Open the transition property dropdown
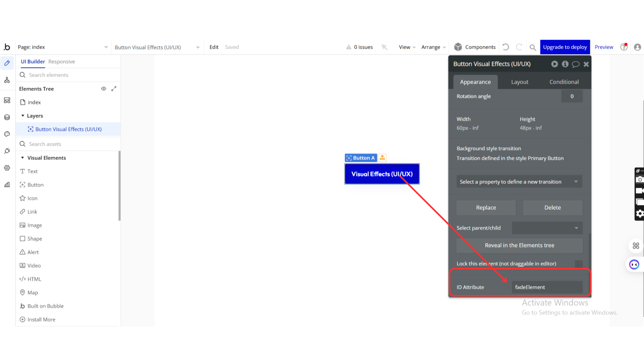644x363 pixels. [519, 182]
